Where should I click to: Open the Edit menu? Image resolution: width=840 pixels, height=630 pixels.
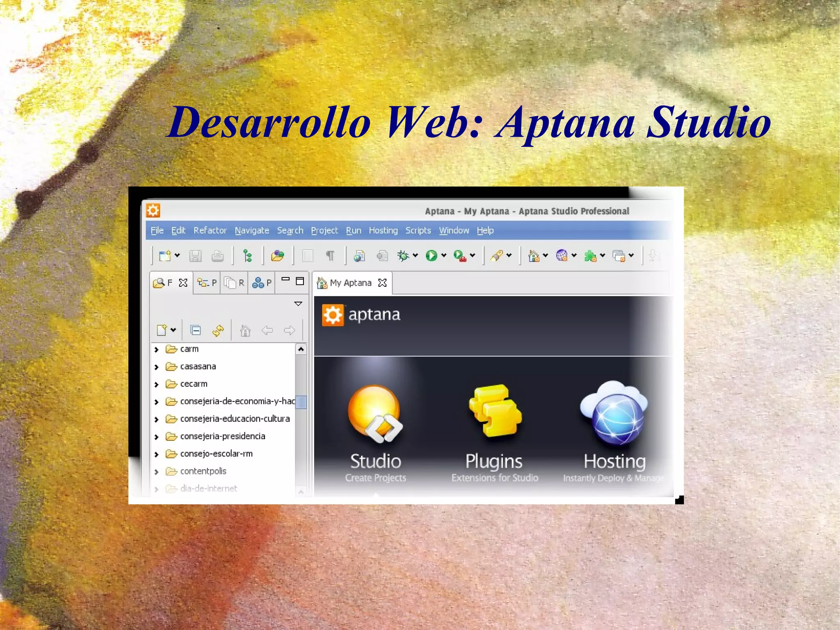coord(178,231)
